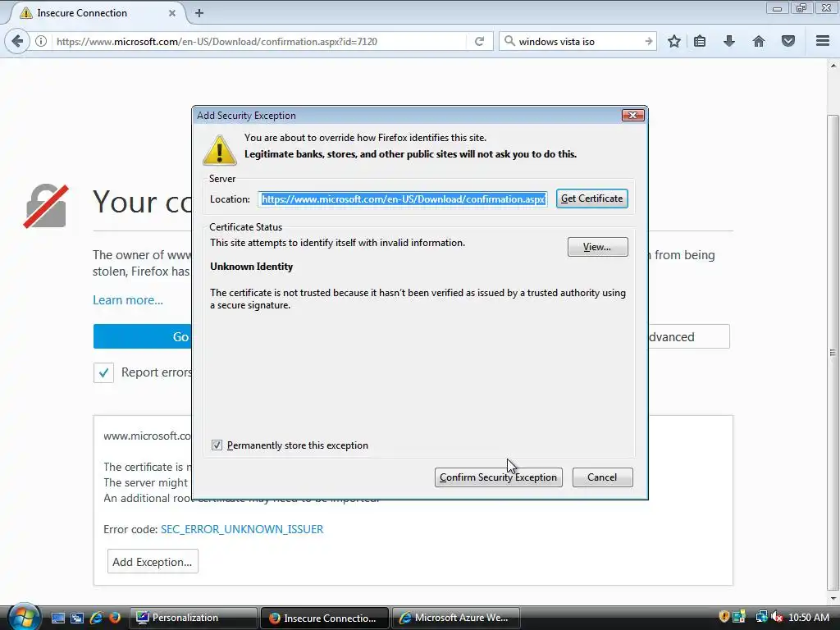Close the Add Security Exception dialog

coord(632,115)
